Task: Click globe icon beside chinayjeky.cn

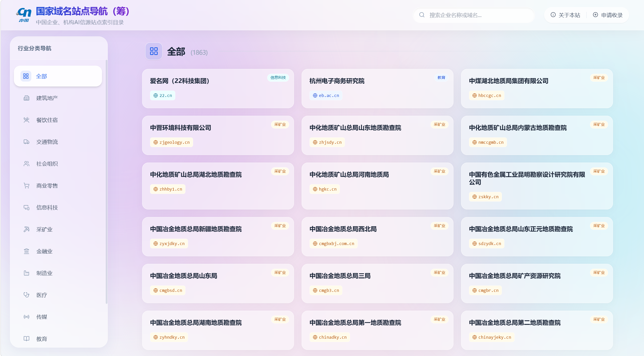Action: (x=475, y=337)
